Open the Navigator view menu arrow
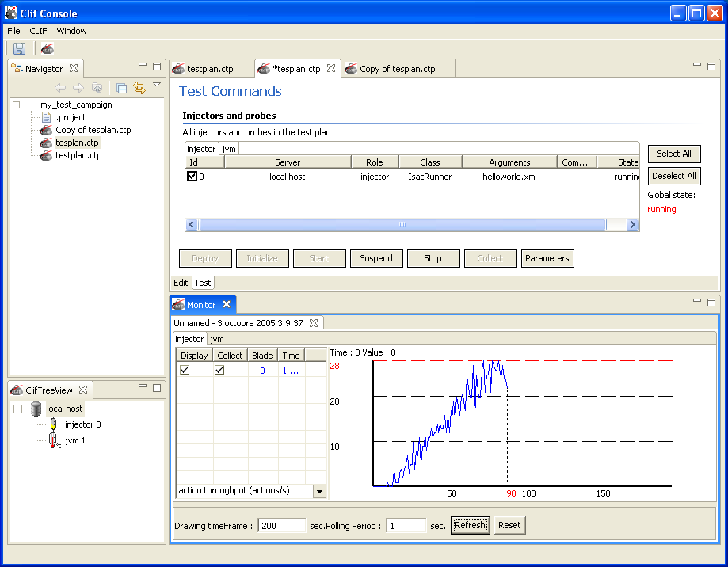728x567 pixels. tap(157, 85)
